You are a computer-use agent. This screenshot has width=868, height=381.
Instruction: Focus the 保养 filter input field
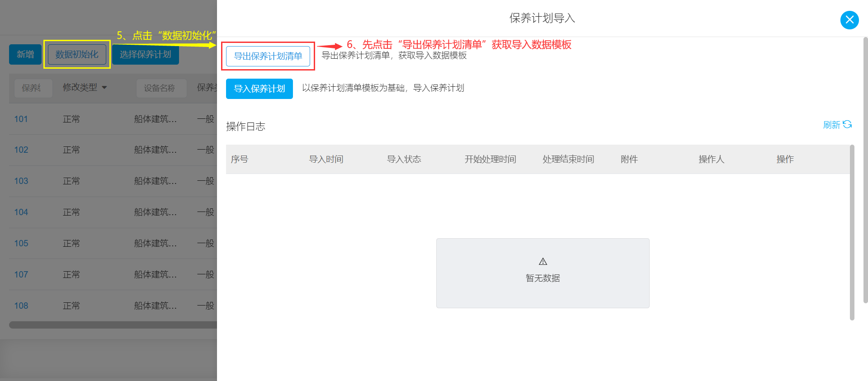[33, 88]
